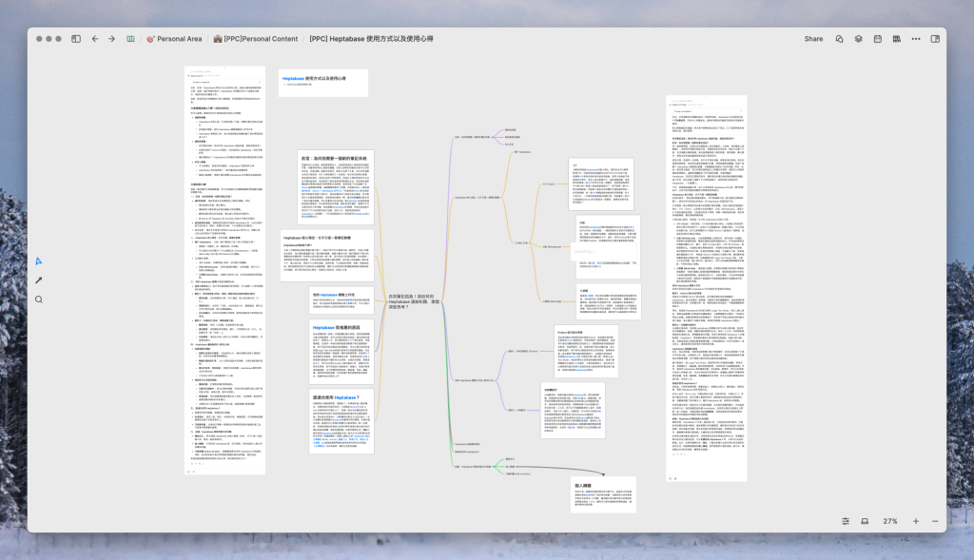
Task: Select the 前言：為何我需要一個新的筆記系統 card
Action: [x=336, y=186]
